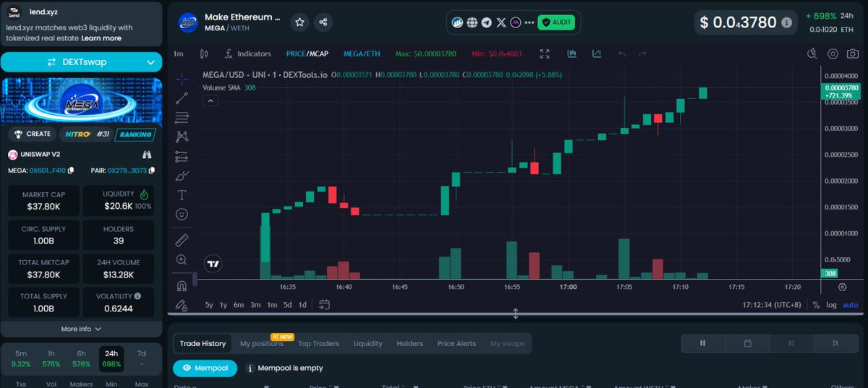Select the trend line drawing tool
This screenshot has width=868, height=388.
pos(182,98)
